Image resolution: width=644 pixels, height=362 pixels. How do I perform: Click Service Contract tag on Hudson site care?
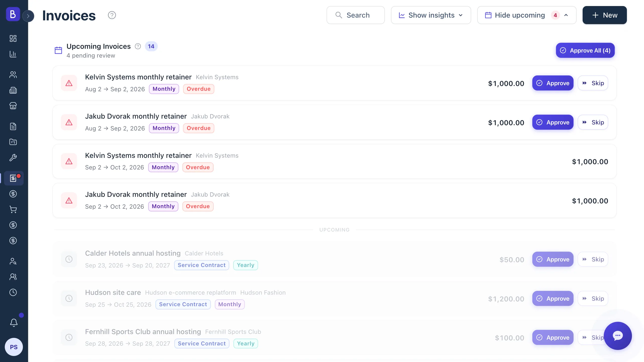coord(183,304)
